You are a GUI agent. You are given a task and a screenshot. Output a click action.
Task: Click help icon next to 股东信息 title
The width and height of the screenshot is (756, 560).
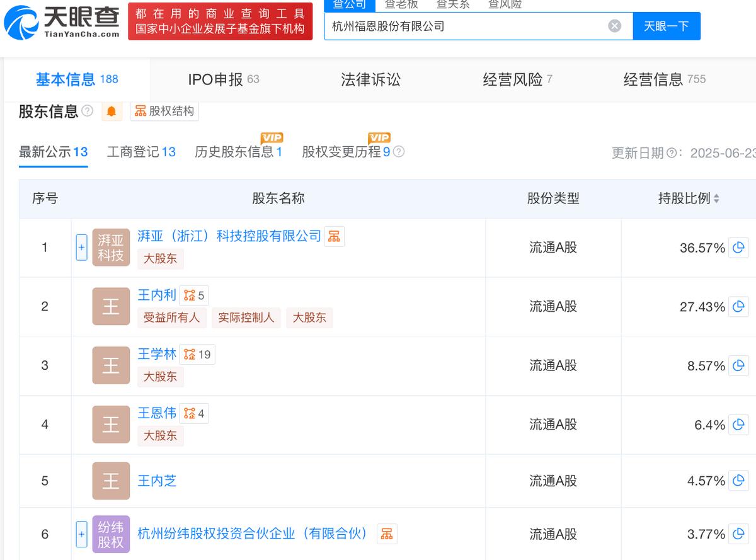(x=88, y=111)
